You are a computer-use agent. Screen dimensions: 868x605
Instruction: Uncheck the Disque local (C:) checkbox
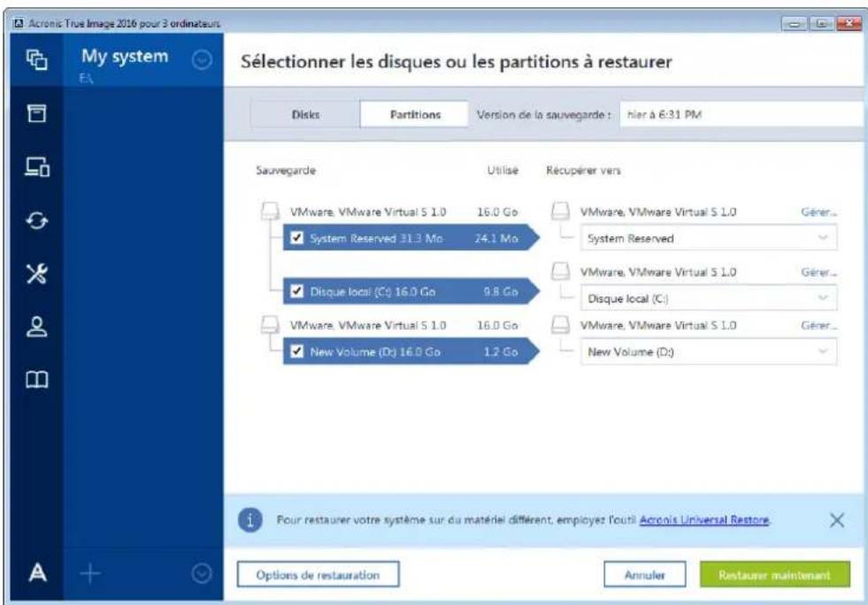click(x=296, y=291)
